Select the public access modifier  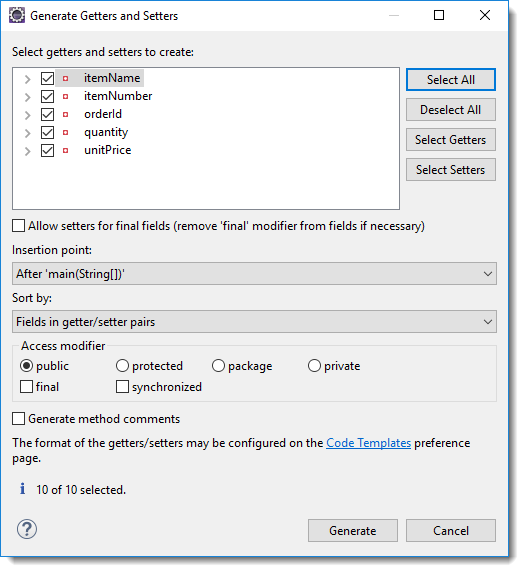tap(26, 366)
